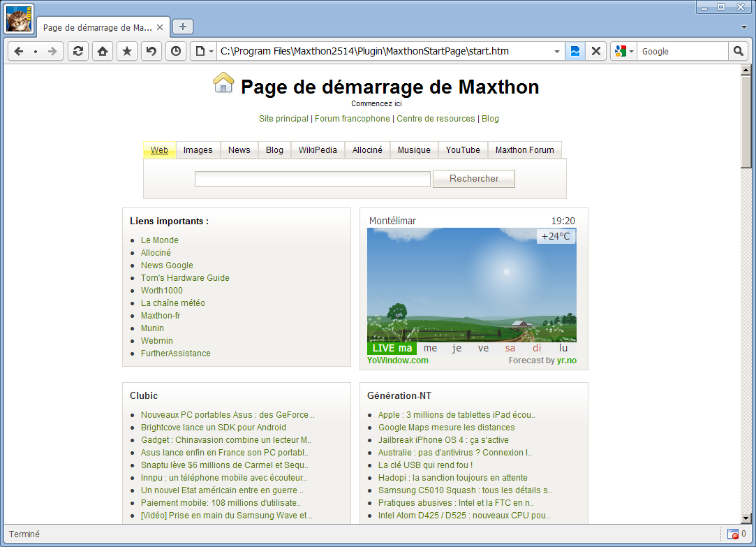
Task: Click the new page document icon
Action: [200, 51]
